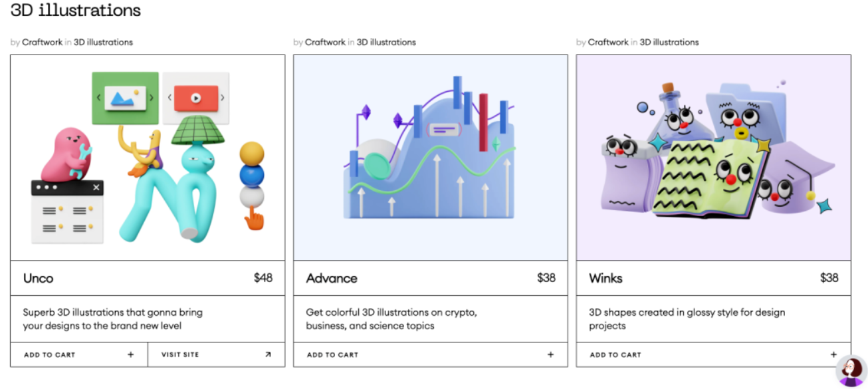Follow the Craftwork author link above Unco
Viewport: 868px width, 389px height.
pos(42,42)
